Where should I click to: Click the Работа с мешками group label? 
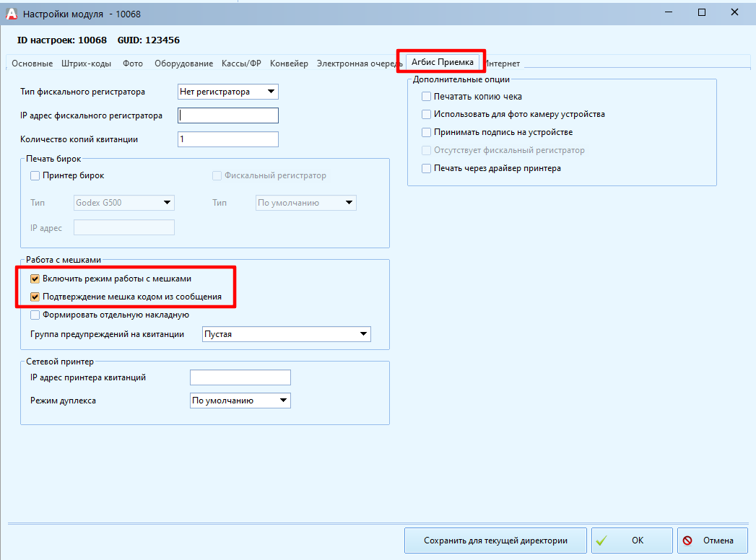pyautogui.click(x=64, y=261)
